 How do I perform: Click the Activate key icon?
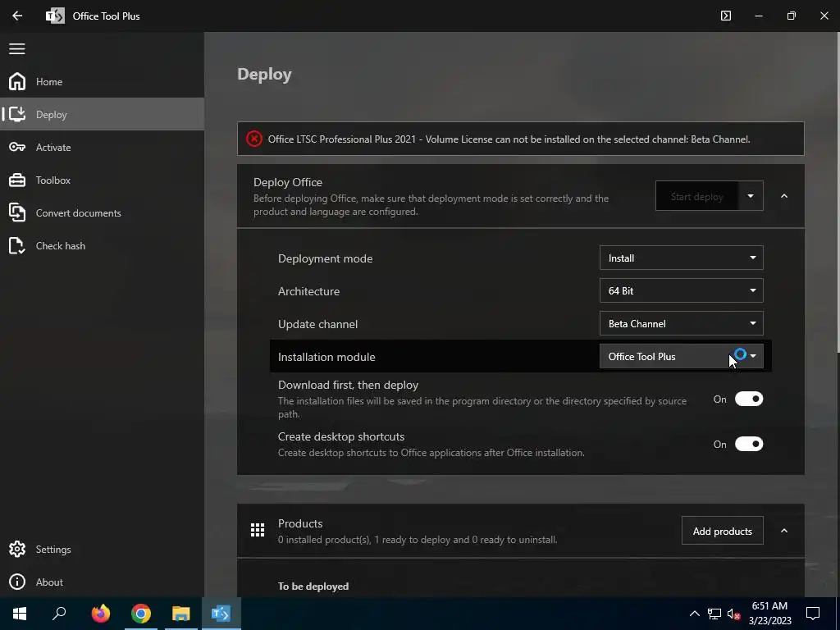click(x=17, y=147)
